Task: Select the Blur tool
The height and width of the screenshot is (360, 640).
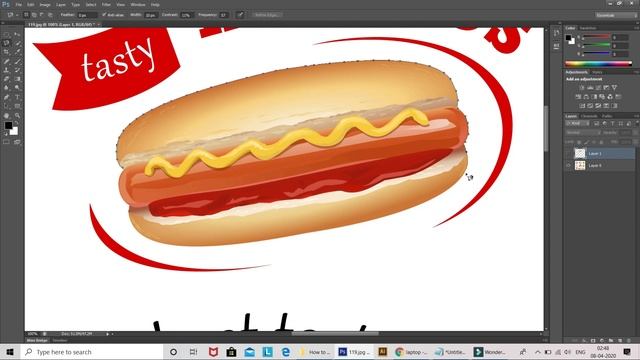Action: [7, 88]
